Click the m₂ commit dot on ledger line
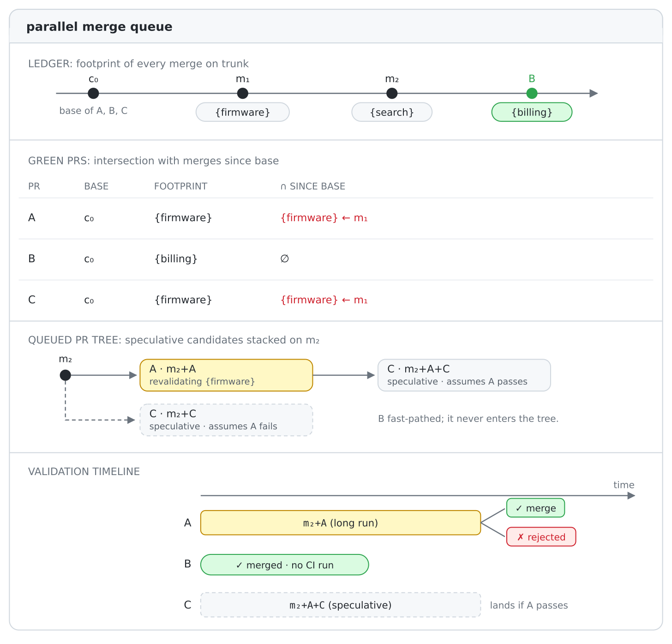 pos(392,93)
